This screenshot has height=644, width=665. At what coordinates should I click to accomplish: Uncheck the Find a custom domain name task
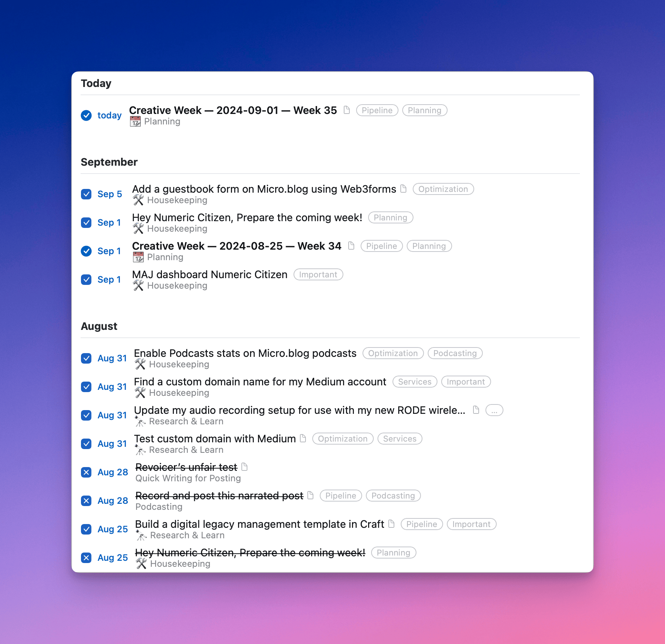87,386
